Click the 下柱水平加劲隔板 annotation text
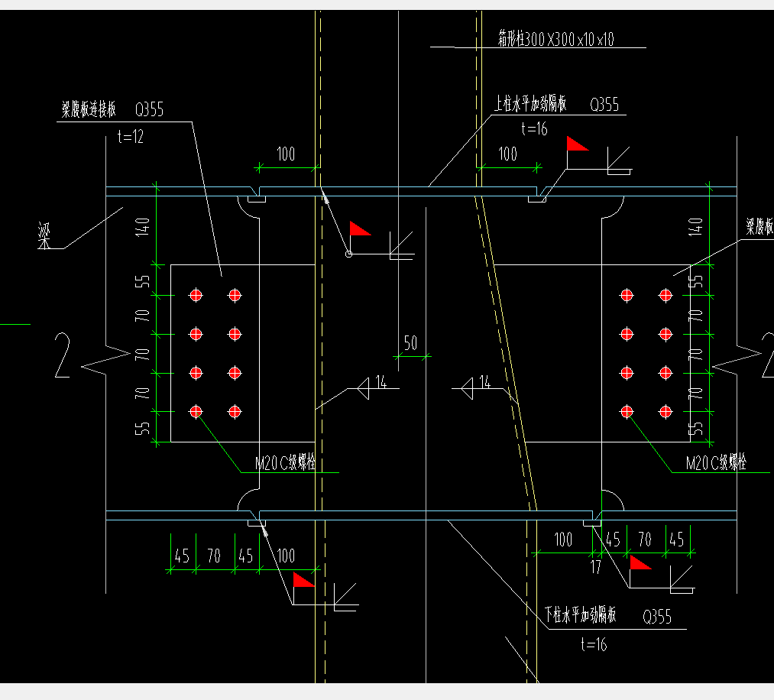This screenshot has width=774, height=700. pos(581,615)
